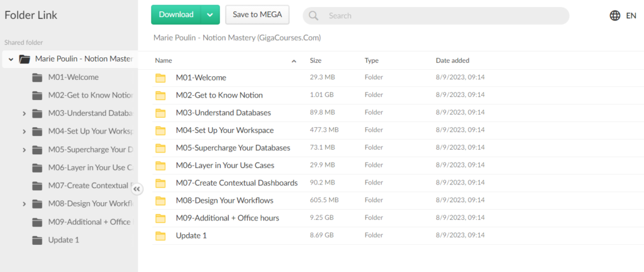
Task: Click inside the Search field
Action: [x=440, y=16]
